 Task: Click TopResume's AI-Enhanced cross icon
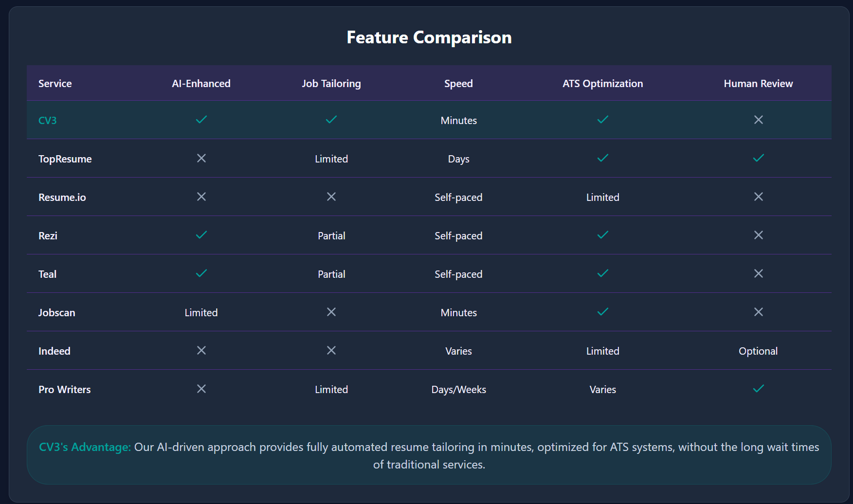tap(201, 158)
